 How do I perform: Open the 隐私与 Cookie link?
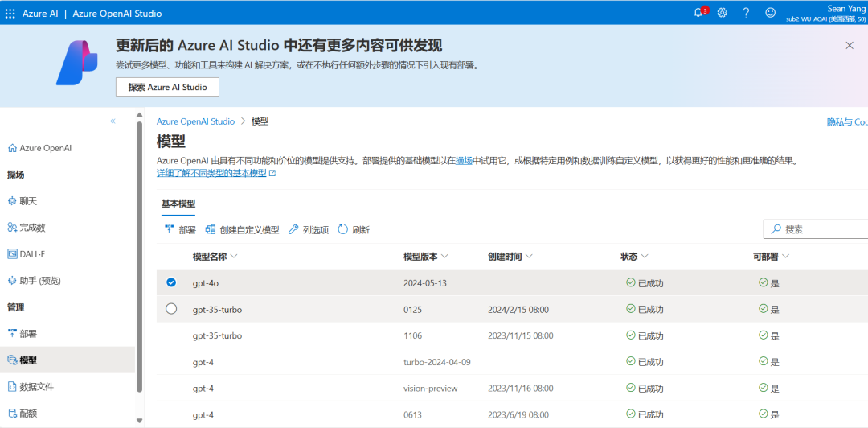[x=847, y=122]
